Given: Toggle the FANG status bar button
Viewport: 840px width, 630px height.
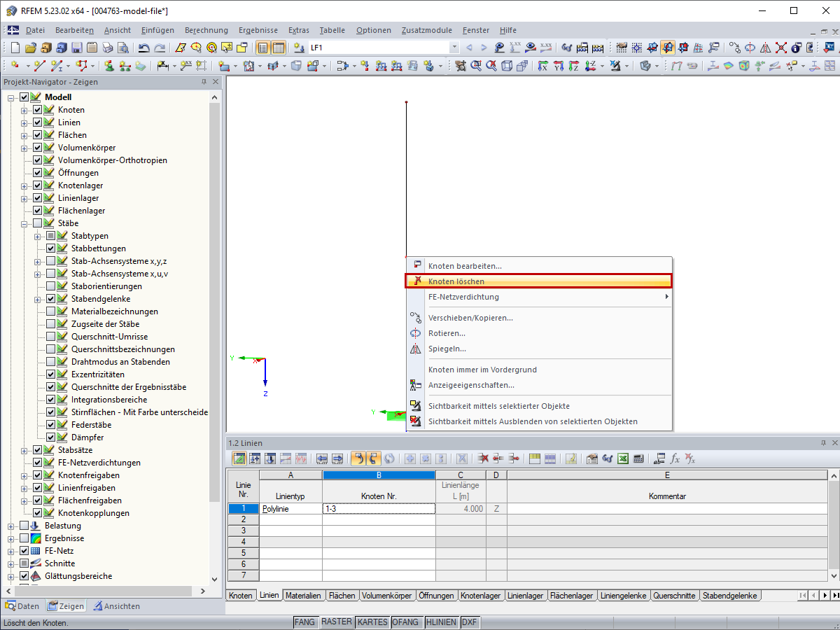Looking at the screenshot, I should click(304, 622).
